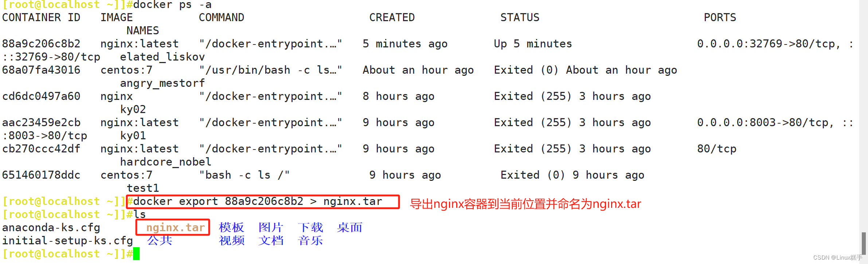Click the initial-setup-ks.cfg file name

[67, 241]
